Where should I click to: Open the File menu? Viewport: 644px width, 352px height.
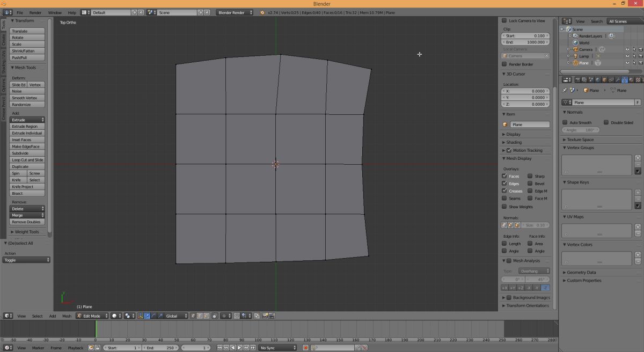click(20, 12)
